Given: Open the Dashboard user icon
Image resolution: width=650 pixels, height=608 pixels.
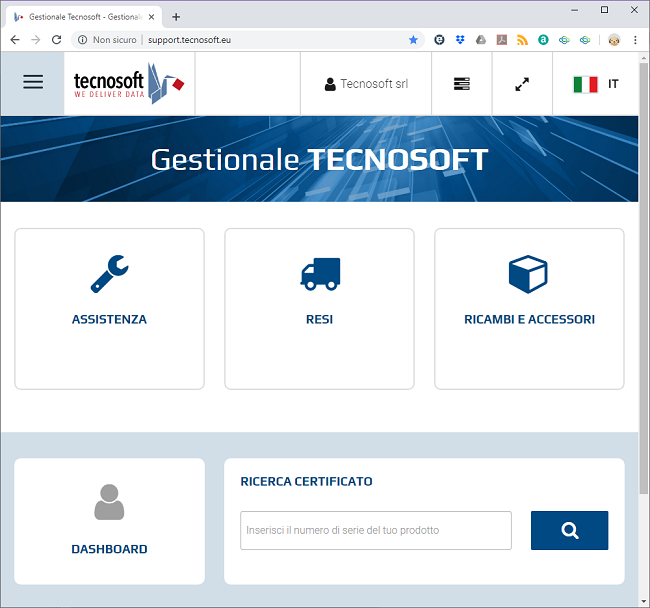Looking at the screenshot, I should [x=109, y=502].
